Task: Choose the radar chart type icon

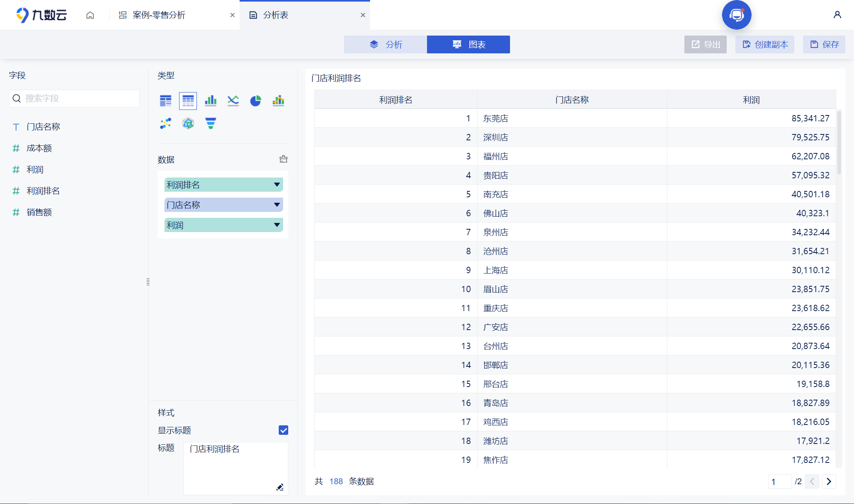Action: click(188, 123)
